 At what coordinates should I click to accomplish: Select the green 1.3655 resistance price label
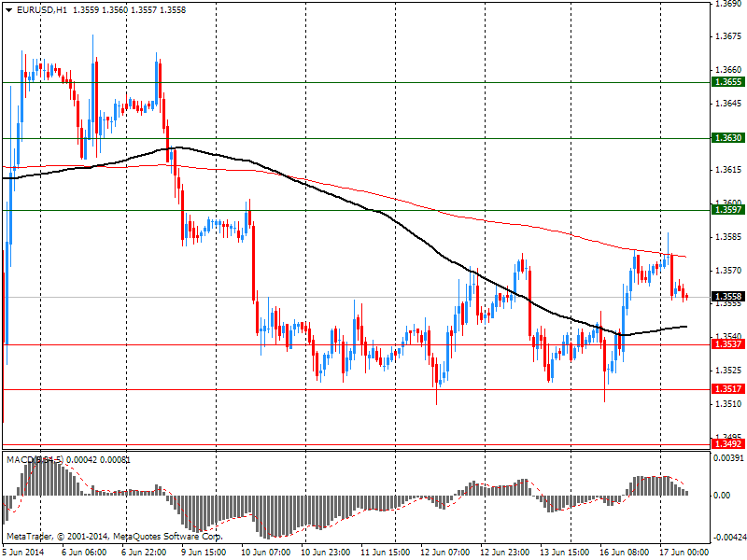[728, 82]
